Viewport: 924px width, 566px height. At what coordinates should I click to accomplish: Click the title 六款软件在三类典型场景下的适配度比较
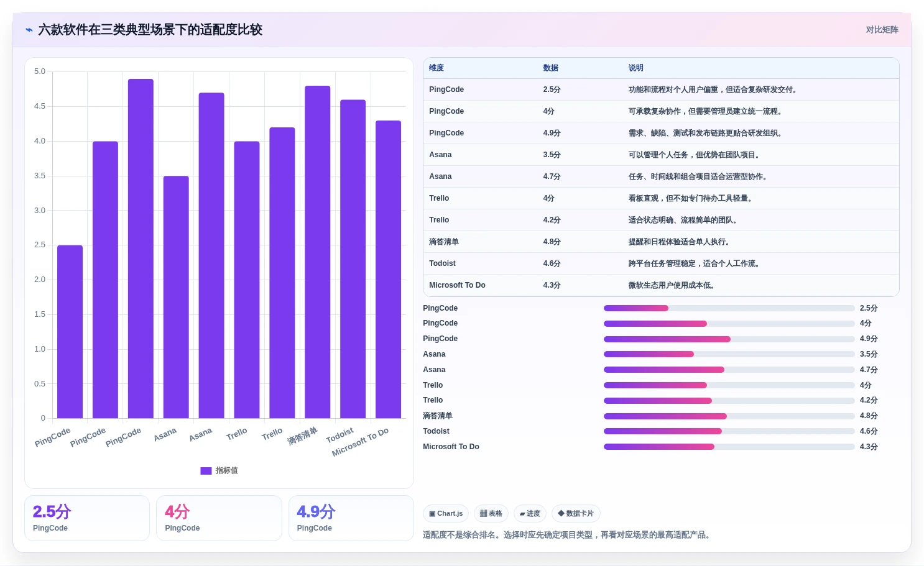pos(150,30)
